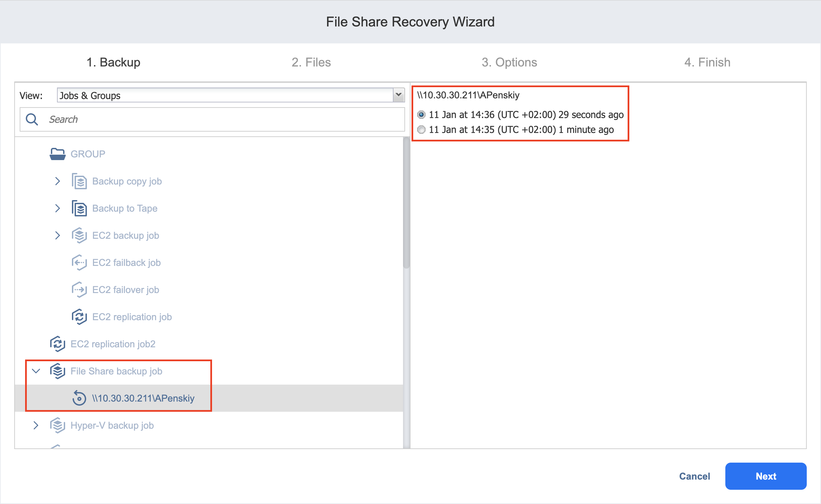Click the Backup to Tape icon
The image size is (821, 504).
[x=79, y=208]
